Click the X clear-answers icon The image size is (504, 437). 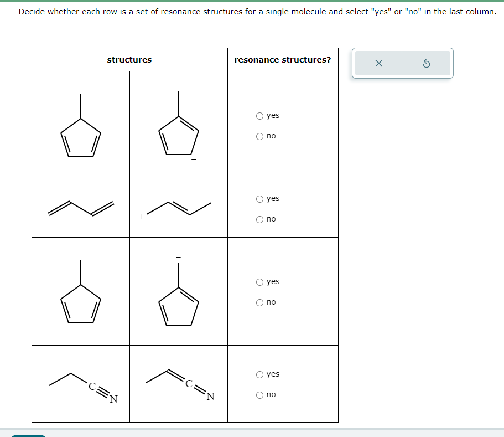click(378, 63)
